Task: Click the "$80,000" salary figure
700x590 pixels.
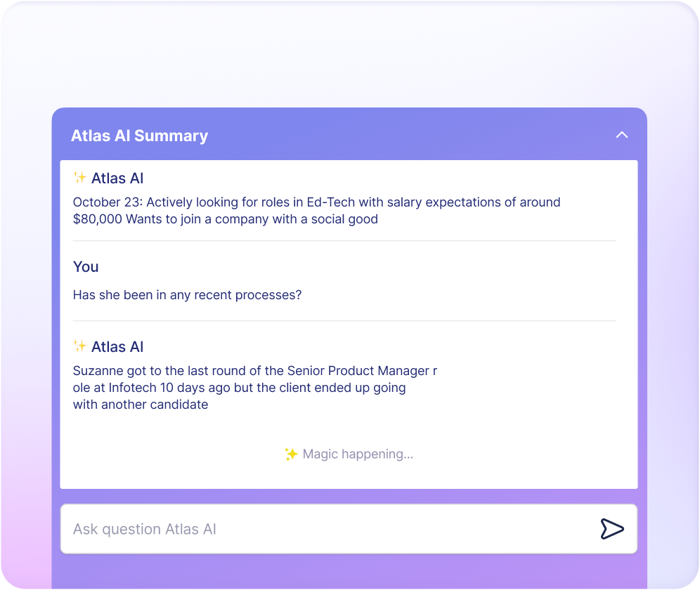Action: 98,219
